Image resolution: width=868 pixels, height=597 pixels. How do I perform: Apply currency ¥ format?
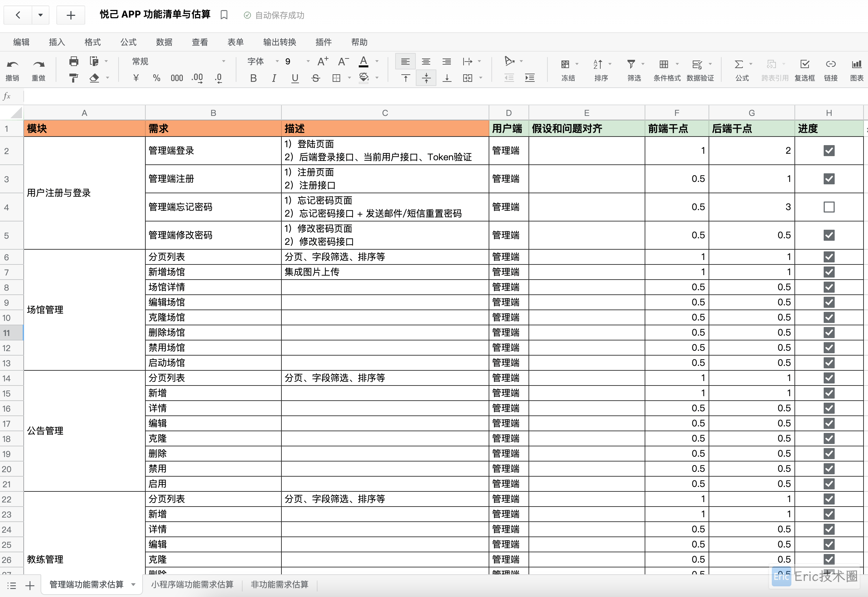tap(136, 78)
